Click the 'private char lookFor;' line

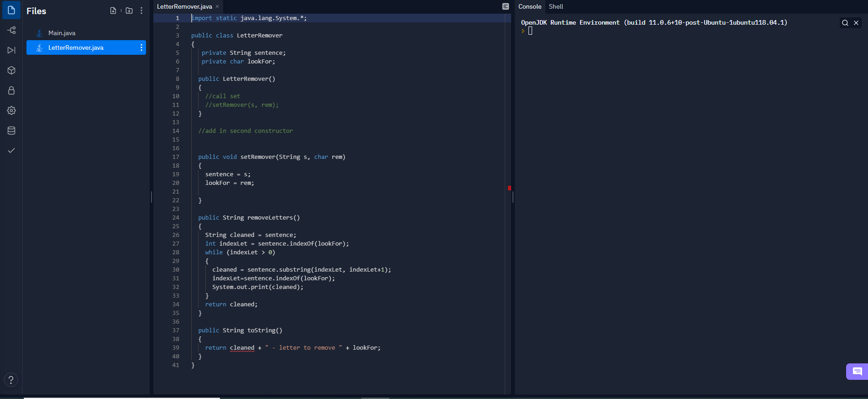[x=238, y=61]
